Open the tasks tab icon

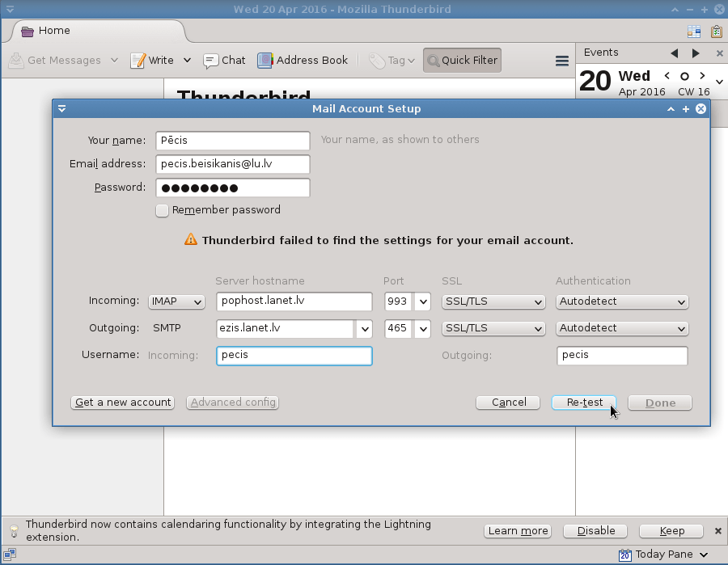[x=717, y=32]
